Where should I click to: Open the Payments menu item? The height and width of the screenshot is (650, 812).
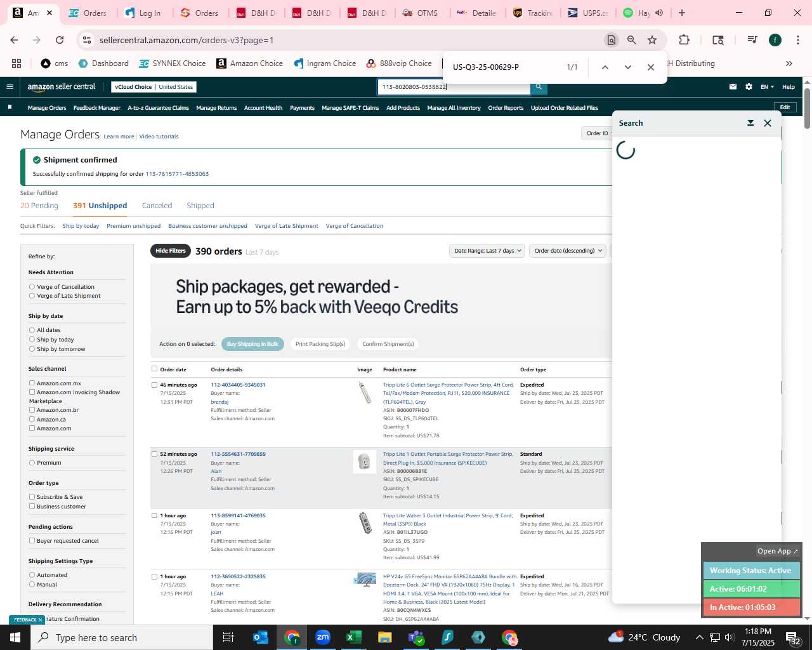[x=302, y=108]
